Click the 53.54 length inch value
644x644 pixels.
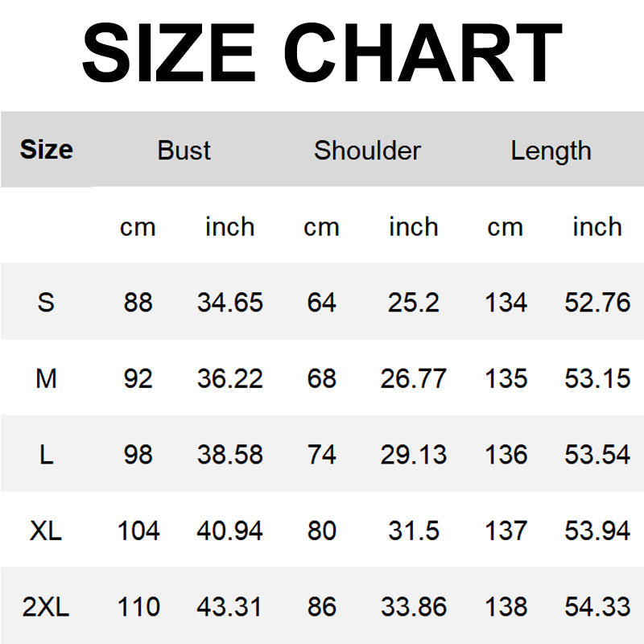(597, 455)
